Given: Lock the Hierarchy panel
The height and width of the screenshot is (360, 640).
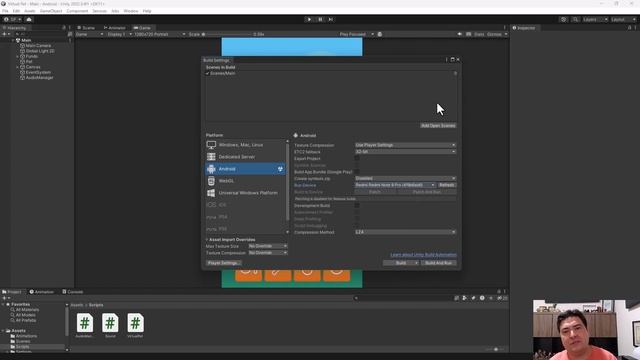Looking at the screenshot, I should (64, 28).
